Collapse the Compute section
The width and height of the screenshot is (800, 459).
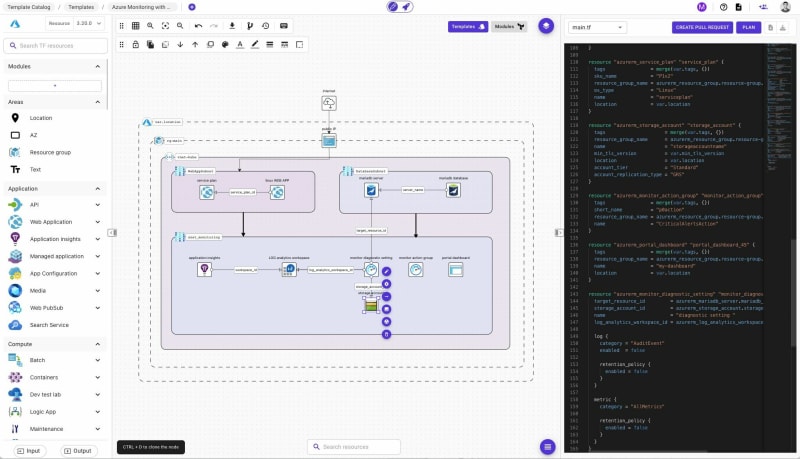pyautogui.click(x=97, y=344)
